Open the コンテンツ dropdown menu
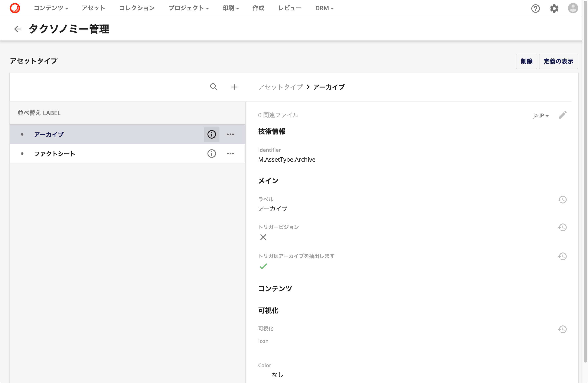The image size is (588, 383). click(51, 8)
